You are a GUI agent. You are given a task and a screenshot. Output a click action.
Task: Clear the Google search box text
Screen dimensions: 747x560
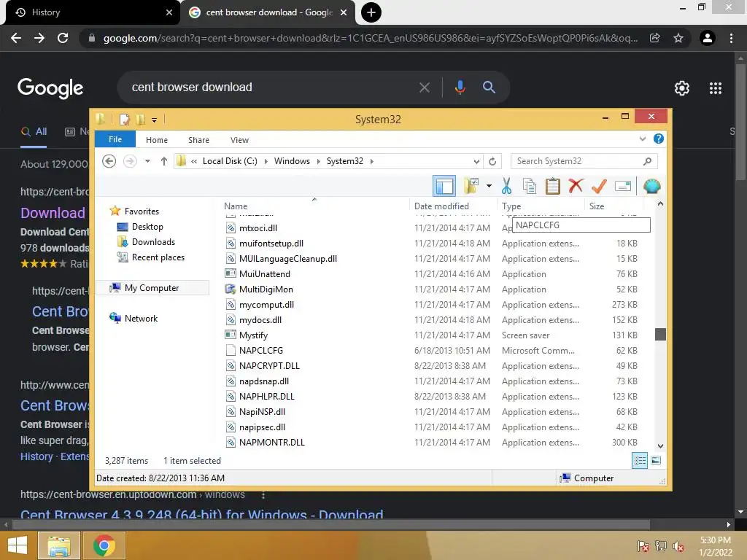425,87
